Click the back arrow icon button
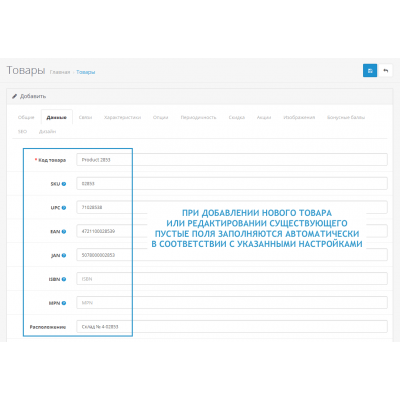This screenshot has width=400, height=400. 386,71
